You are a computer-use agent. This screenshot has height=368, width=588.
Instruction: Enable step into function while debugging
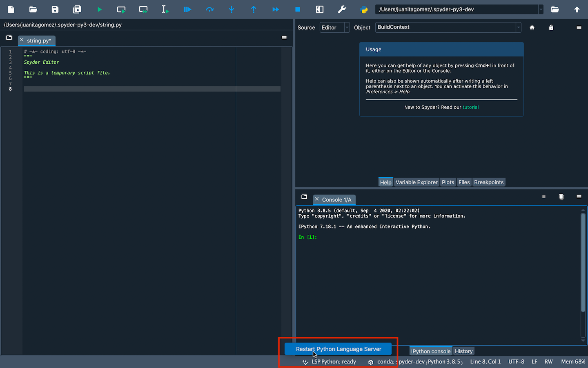(x=232, y=9)
